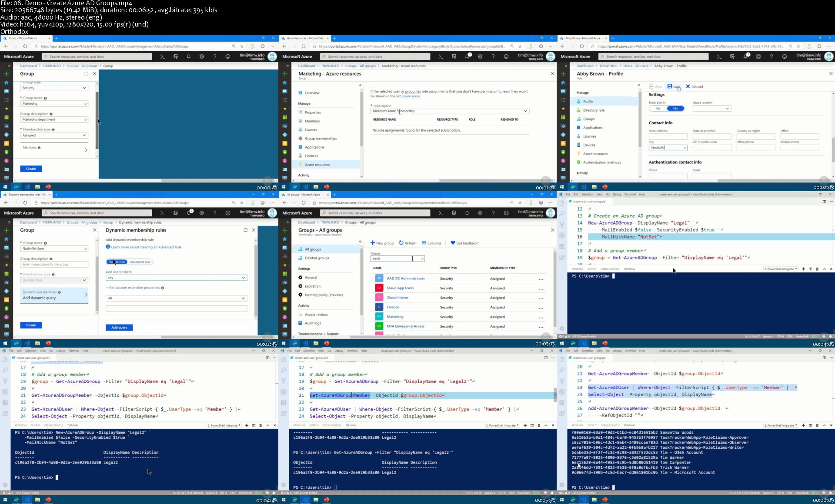Click notifications bell in All groups frame
The height and width of the screenshot is (504, 835).
click(x=467, y=213)
